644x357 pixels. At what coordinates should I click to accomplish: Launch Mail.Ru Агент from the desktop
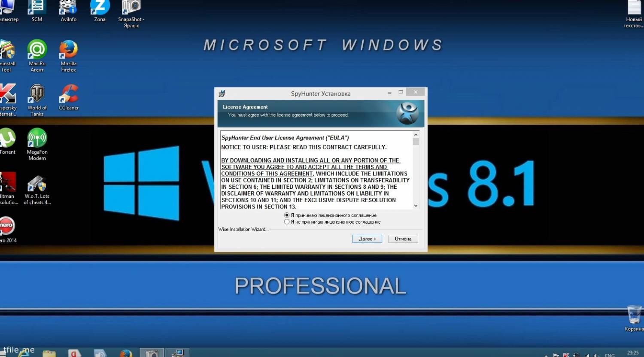tap(37, 56)
